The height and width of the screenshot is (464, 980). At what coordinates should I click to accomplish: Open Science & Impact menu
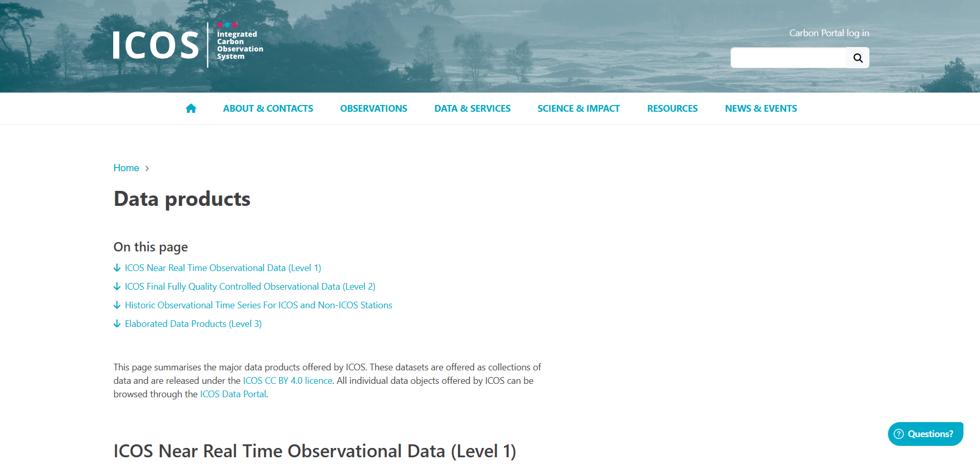click(x=579, y=109)
